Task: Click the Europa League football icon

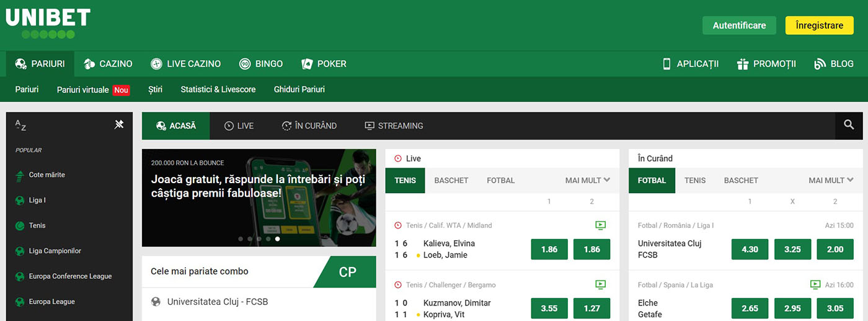Action: pos(20,302)
